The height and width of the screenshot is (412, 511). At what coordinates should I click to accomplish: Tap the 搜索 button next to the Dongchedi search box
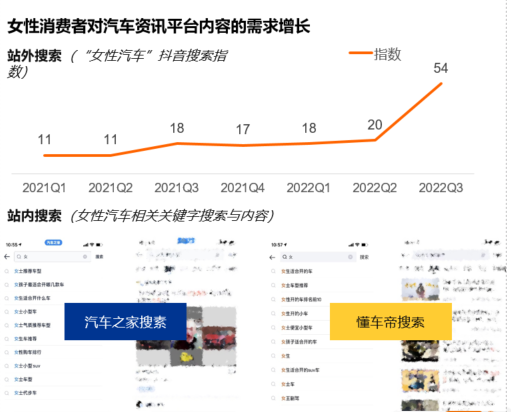364,257
